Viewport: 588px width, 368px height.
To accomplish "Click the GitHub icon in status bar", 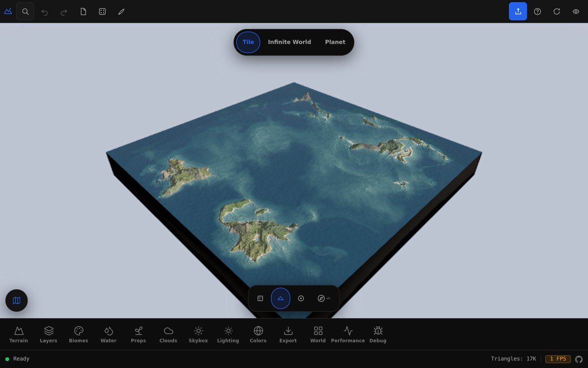I will point(579,359).
